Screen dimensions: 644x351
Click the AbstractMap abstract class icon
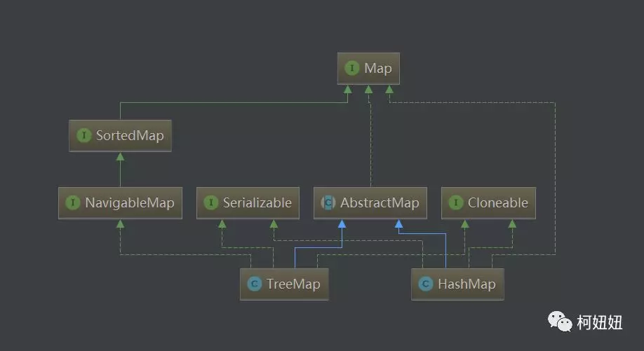(x=328, y=202)
